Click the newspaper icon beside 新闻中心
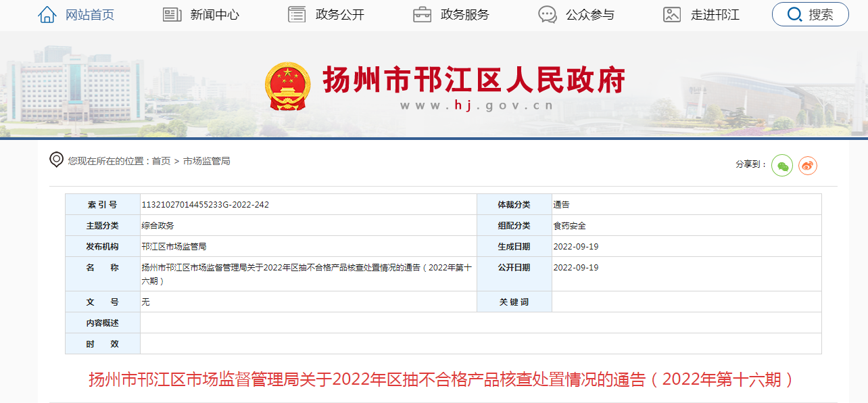 (171, 14)
